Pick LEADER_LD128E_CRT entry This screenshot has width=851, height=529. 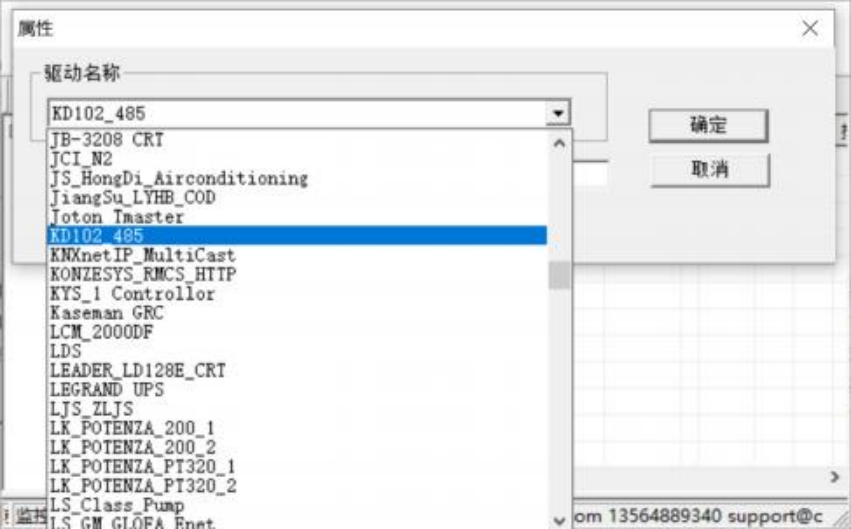click(x=297, y=370)
